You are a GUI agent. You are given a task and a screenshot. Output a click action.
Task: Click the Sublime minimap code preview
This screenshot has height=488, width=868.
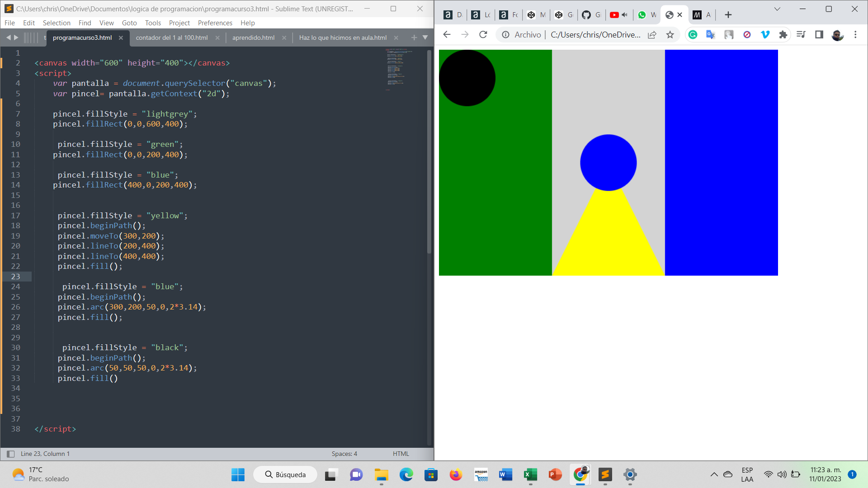(x=399, y=69)
